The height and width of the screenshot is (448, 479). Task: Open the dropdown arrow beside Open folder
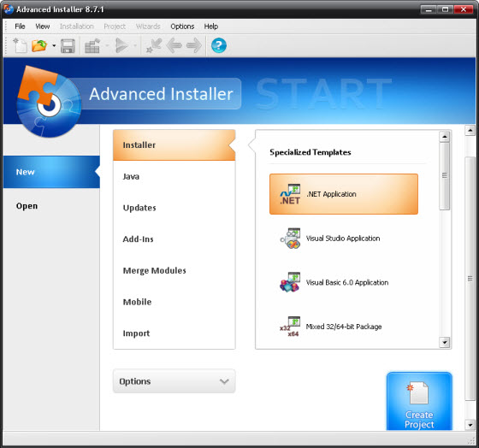pyautogui.click(x=54, y=46)
